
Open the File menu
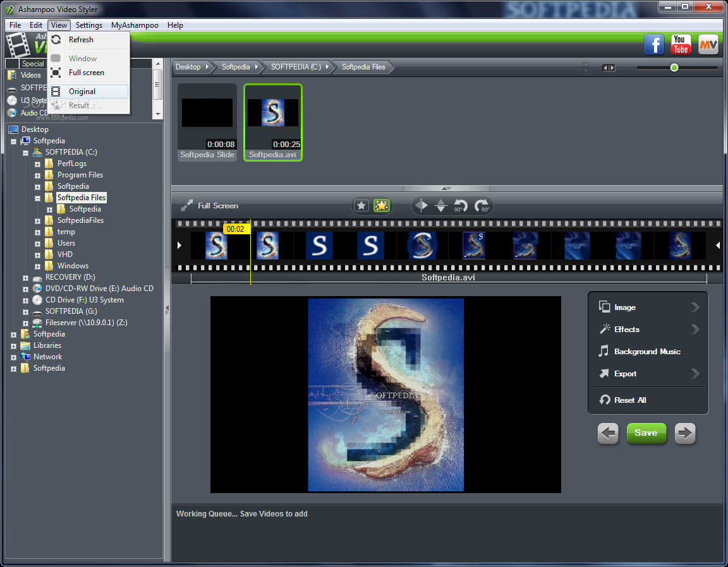click(x=15, y=25)
